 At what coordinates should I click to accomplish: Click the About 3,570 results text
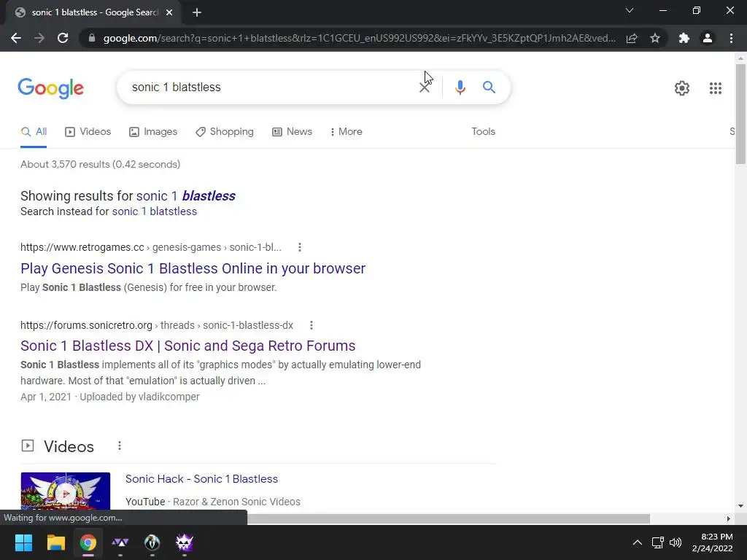pos(100,164)
